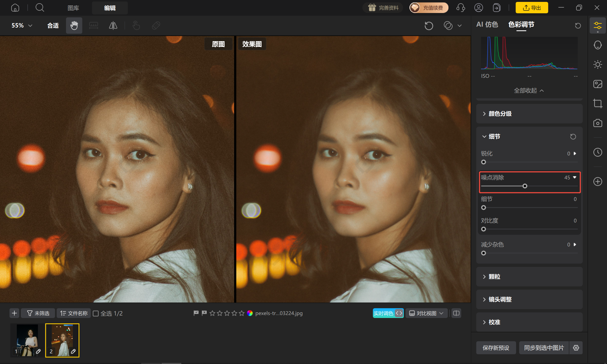The height and width of the screenshot is (364, 607).
Task: Open the 对比视图 dropdown
Action: click(426, 313)
